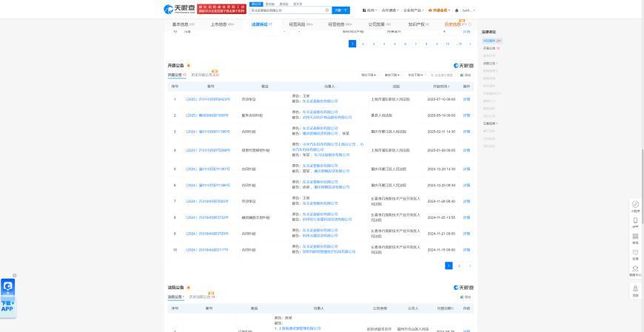Open the user account dropdown tyc4...

point(469,10)
